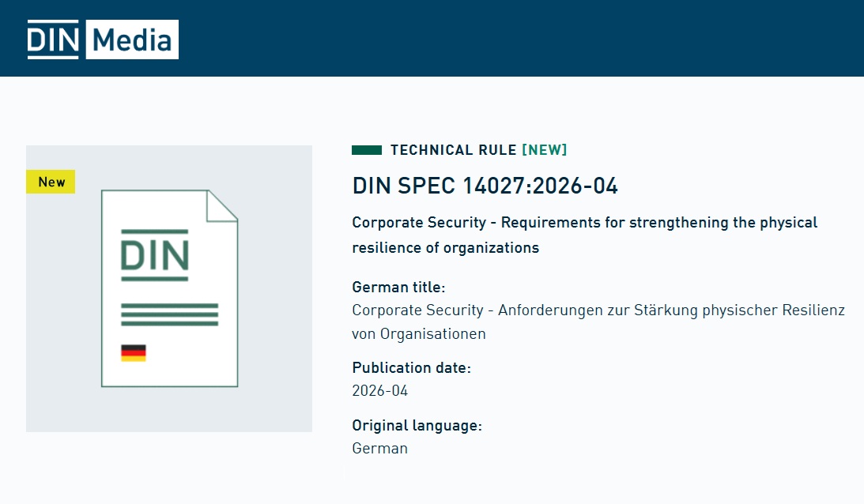Click the DIN Media logo in header
This screenshot has height=504, width=864.
102,39
